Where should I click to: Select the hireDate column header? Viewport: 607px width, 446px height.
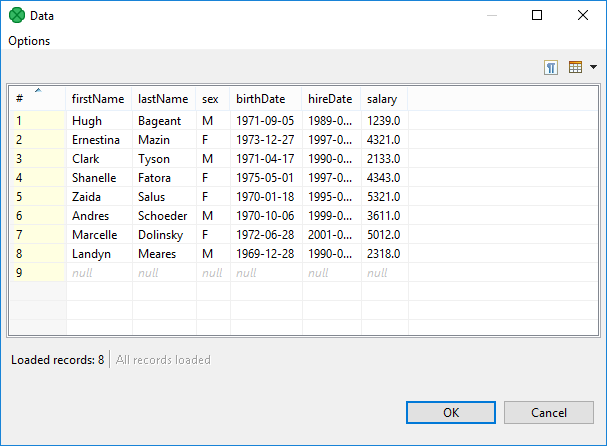coord(331,99)
